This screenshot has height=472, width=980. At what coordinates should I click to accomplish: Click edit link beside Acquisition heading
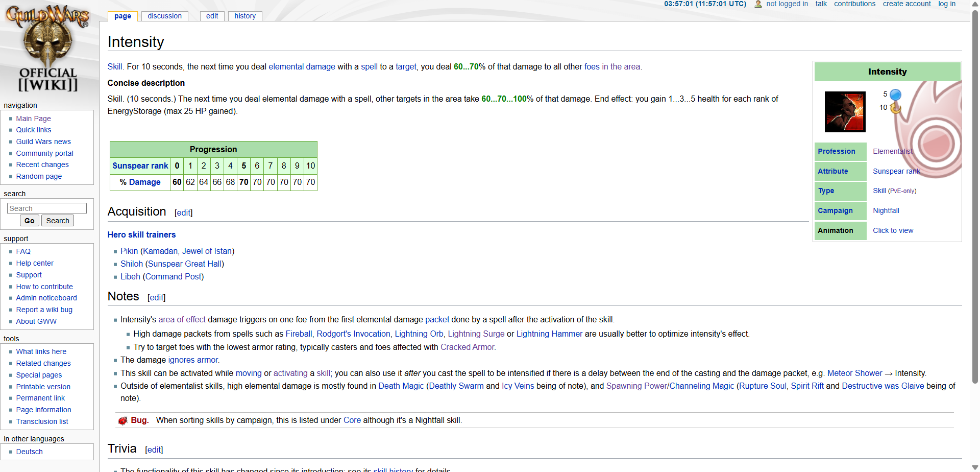click(184, 213)
